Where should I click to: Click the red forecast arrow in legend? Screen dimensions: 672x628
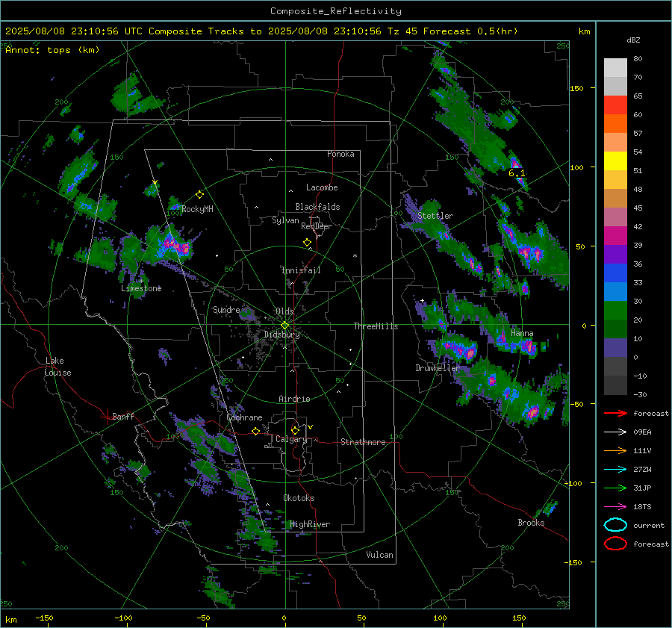click(x=615, y=413)
